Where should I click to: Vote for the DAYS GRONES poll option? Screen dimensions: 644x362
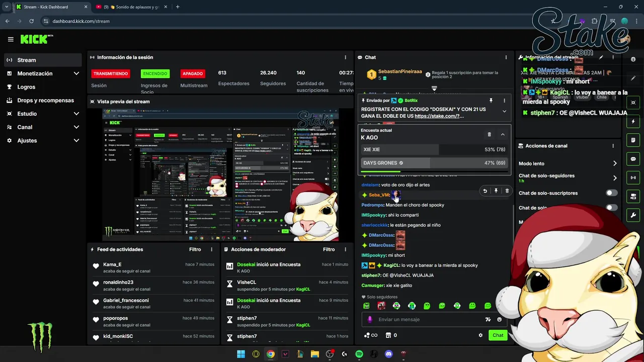pos(434,163)
